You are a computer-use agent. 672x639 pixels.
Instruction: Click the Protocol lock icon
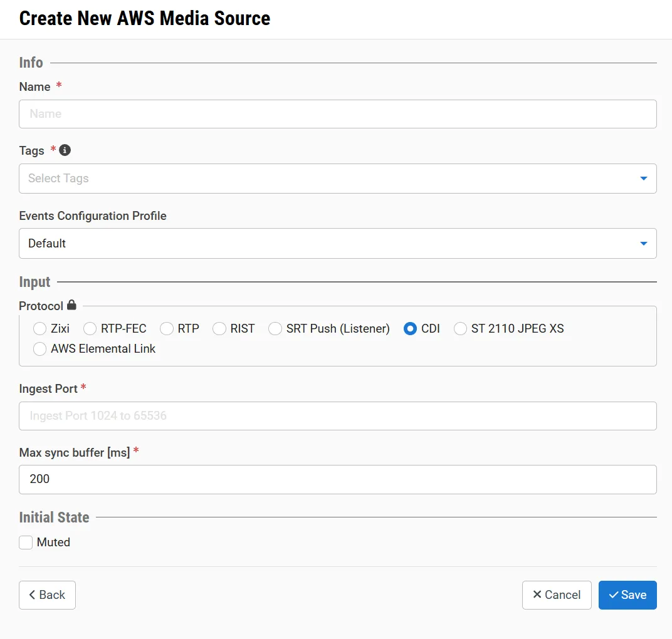click(71, 305)
